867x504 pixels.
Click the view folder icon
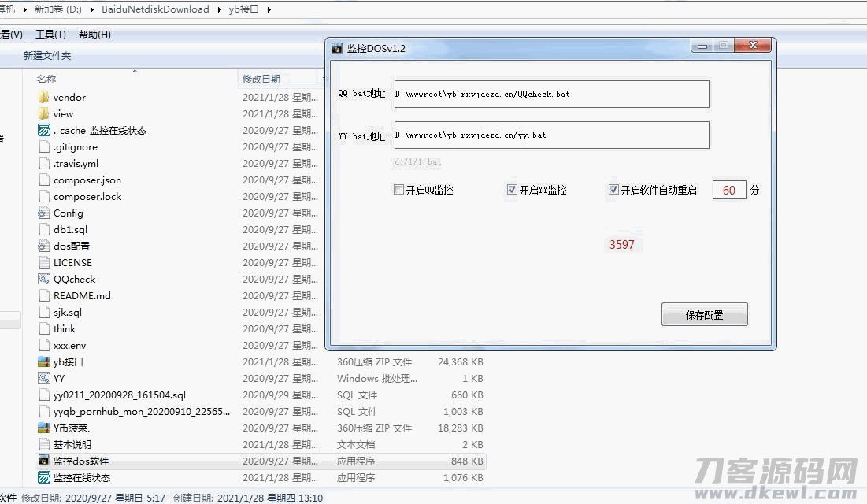44,114
